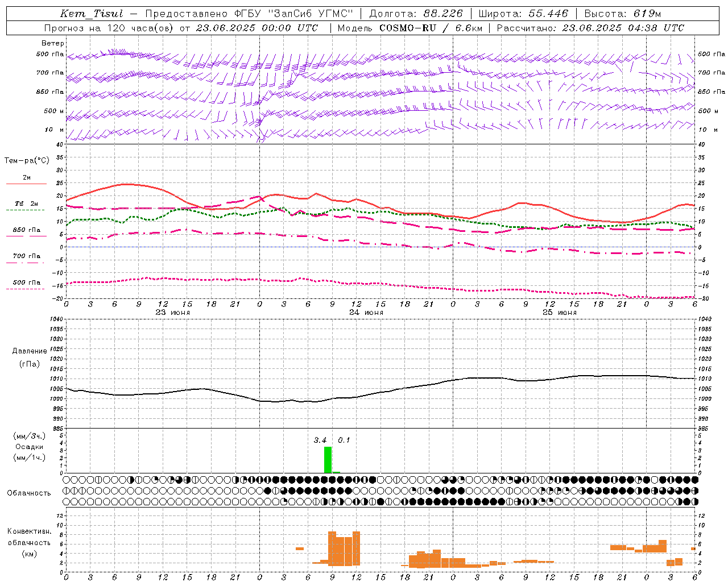Click the Kem_Tisul station title
Screen dimensions: 728x582
click(x=92, y=14)
